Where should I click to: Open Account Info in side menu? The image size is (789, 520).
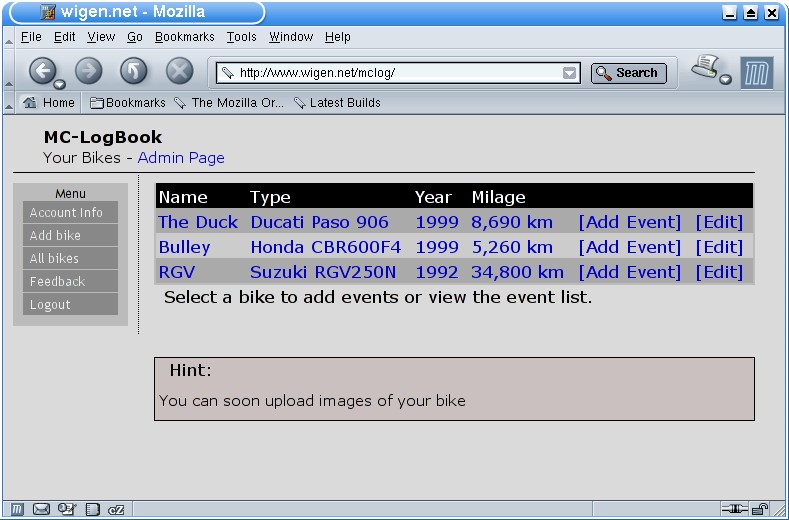pos(70,212)
